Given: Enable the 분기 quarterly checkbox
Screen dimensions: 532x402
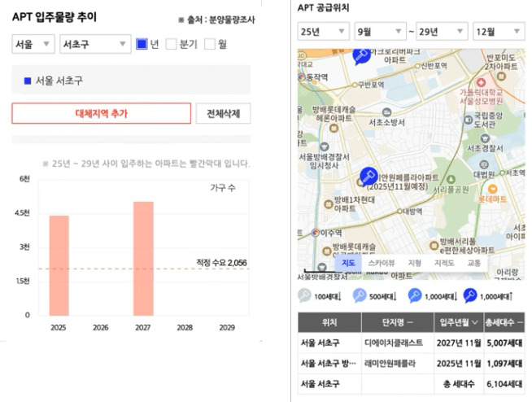Looking at the screenshot, I should coord(171,44).
